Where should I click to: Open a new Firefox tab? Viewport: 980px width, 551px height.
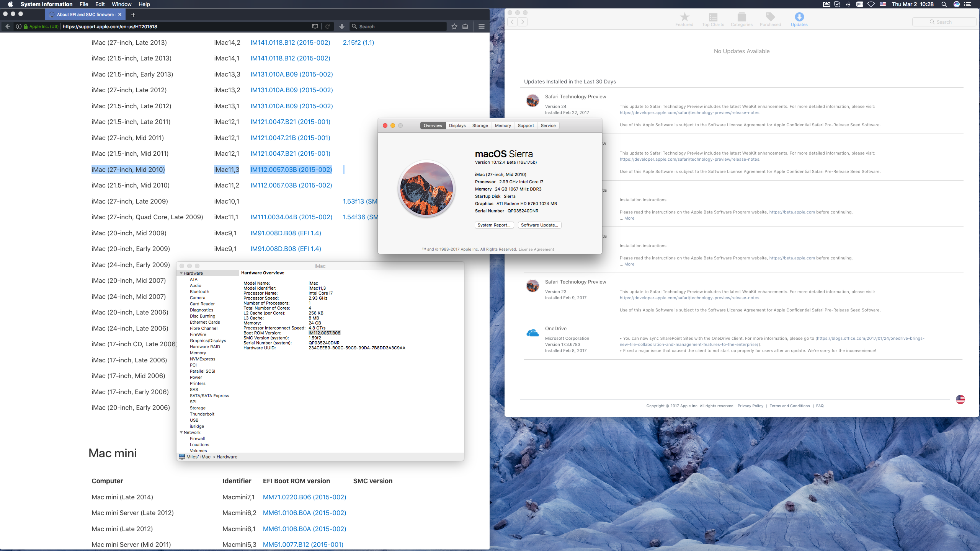click(x=133, y=15)
